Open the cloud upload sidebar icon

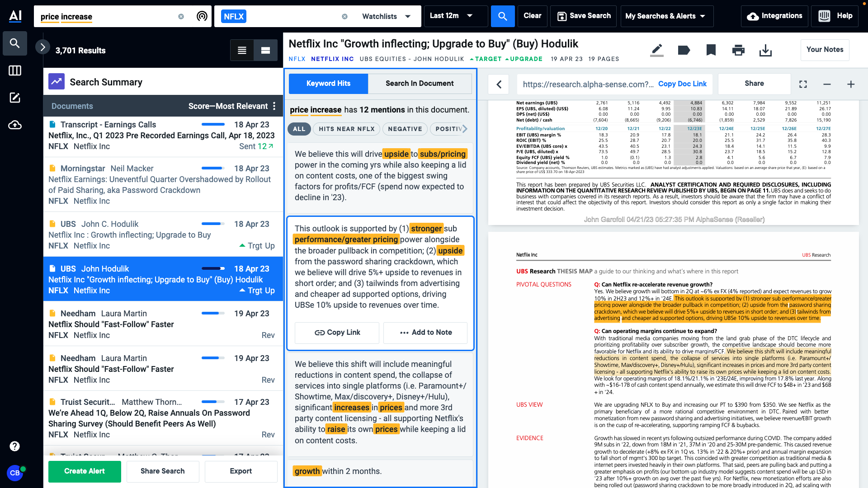pyautogui.click(x=15, y=125)
